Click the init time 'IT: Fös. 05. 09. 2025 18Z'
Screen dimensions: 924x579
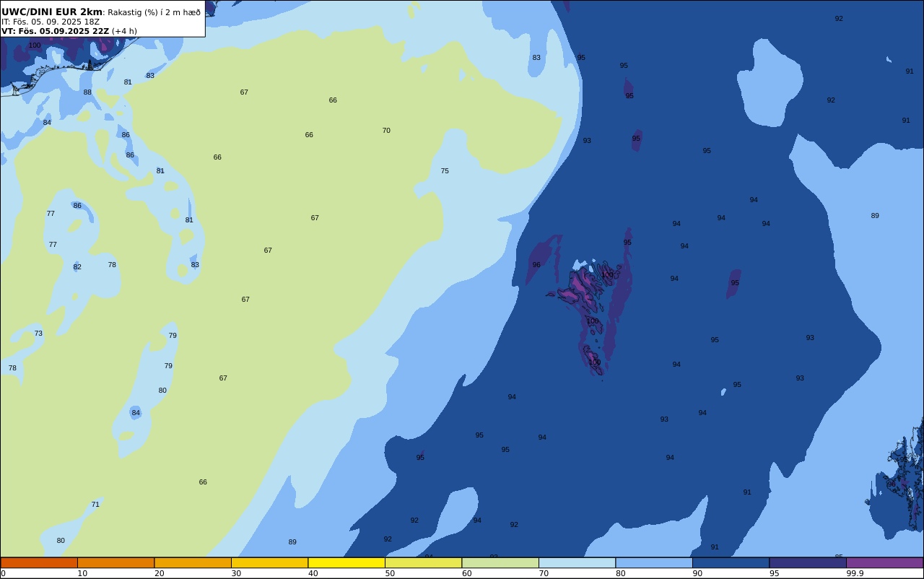point(51,22)
